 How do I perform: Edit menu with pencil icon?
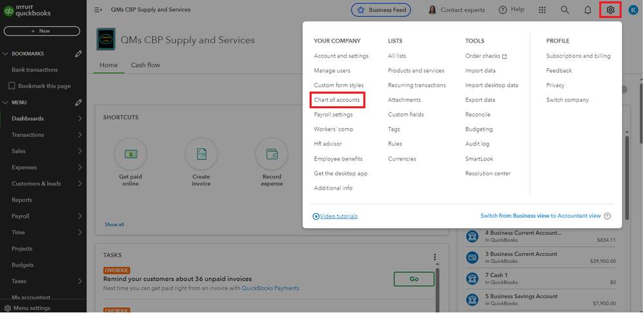pos(79,102)
